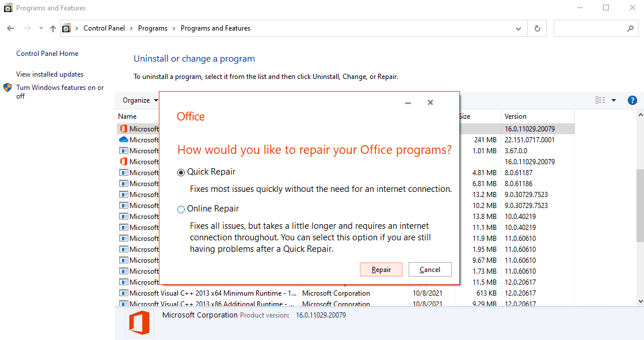Click the OneDrive cloud icon in list
The width and height of the screenshot is (644, 340).
[x=123, y=140]
